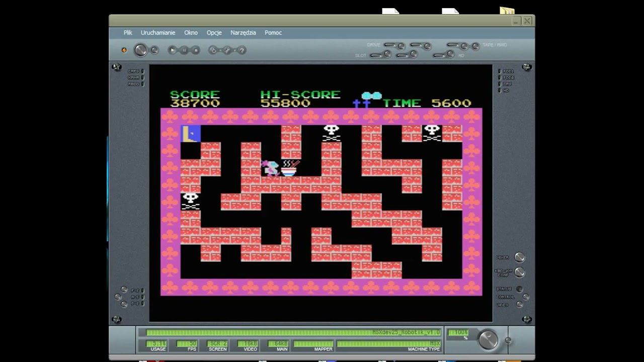Click the tape eject knob beside TAPE slot
The image size is (644, 362).
[464, 46]
